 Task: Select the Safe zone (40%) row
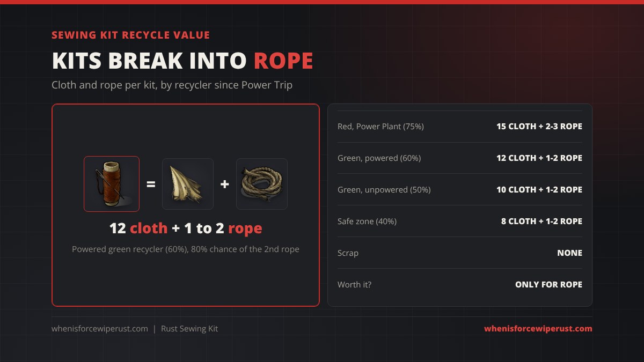pos(460,221)
